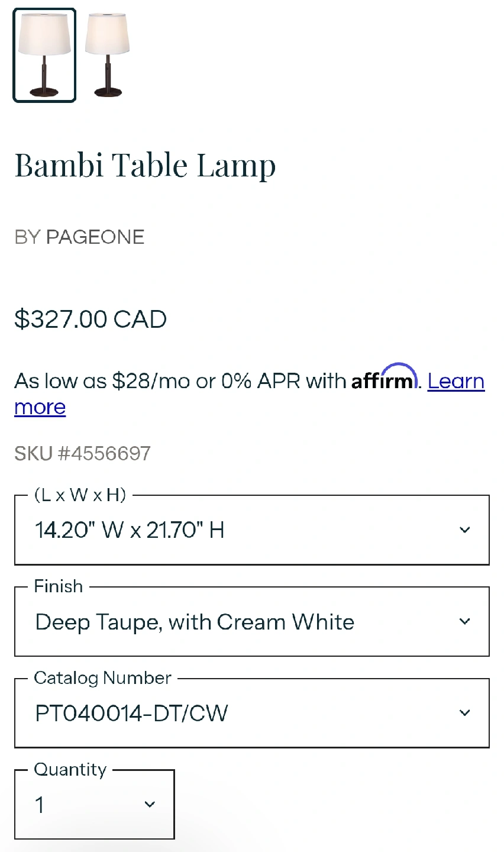
Task: Click the $327.00 CAD price text
Action: 91,319
